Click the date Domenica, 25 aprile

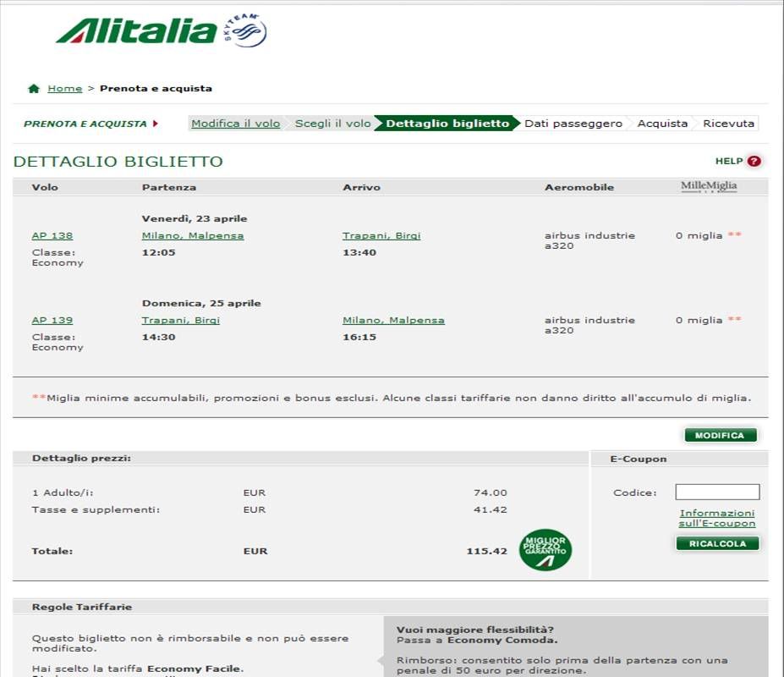pyautogui.click(x=201, y=303)
